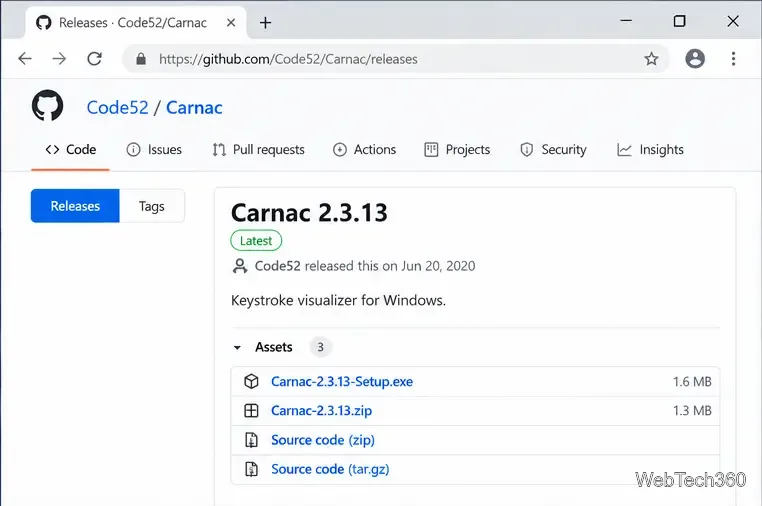Open the Security tab
This screenshot has width=762, height=506.
[x=553, y=150]
